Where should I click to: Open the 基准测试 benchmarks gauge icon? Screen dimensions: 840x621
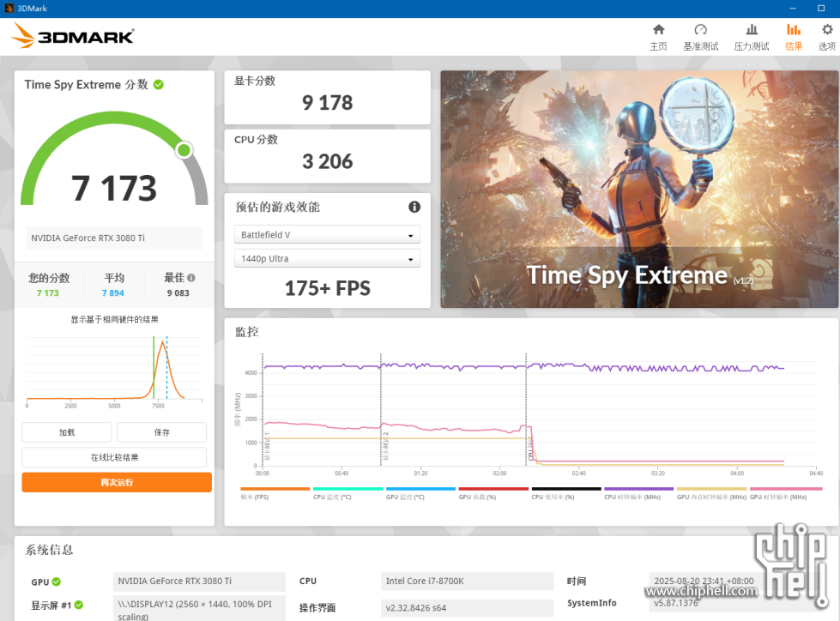coord(701,29)
